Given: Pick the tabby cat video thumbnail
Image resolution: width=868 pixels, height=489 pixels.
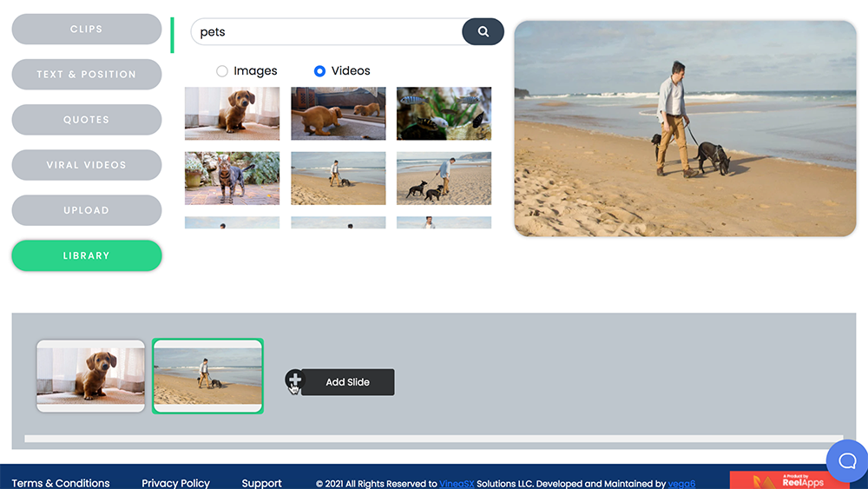Looking at the screenshot, I should click(x=232, y=178).
